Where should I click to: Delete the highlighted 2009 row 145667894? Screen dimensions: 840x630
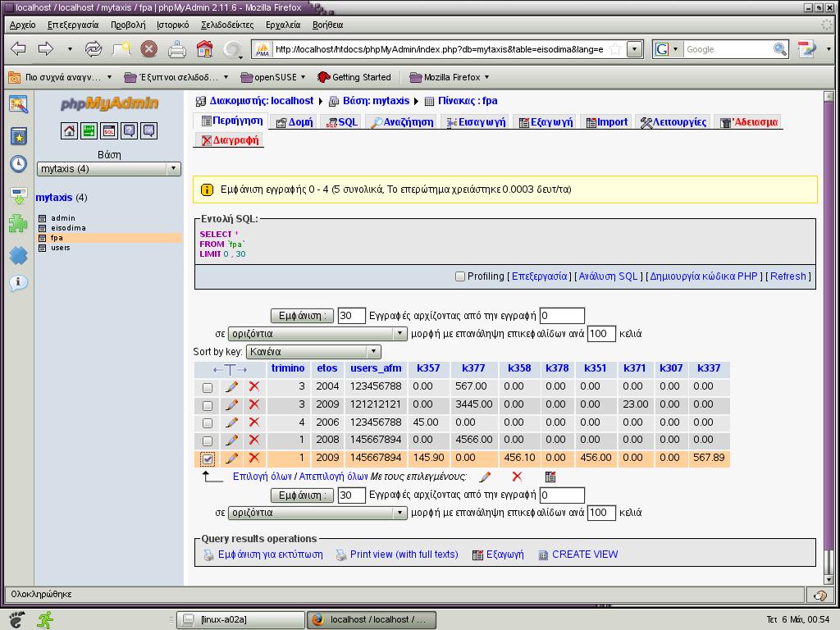(x=254, y=458)
